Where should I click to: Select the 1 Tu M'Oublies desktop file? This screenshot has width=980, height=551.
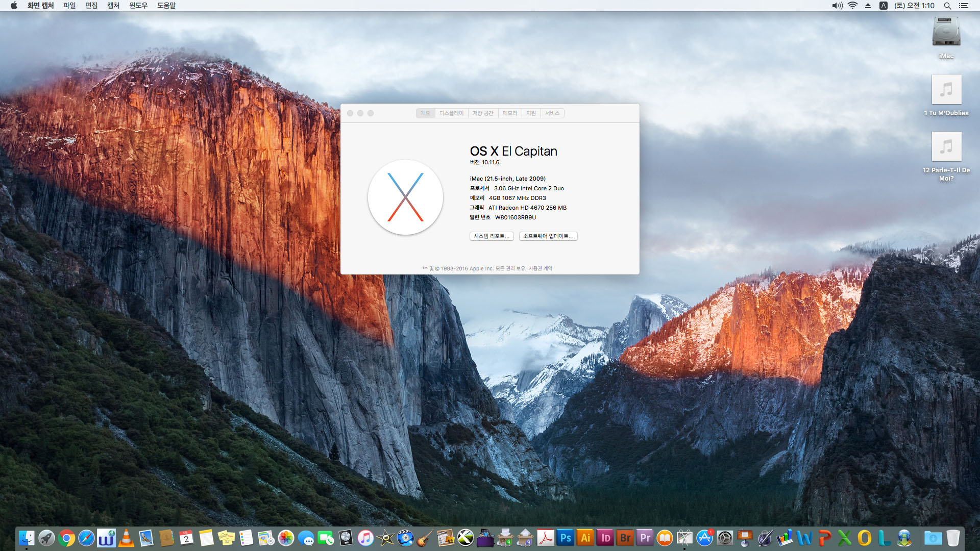pos(946,90)
